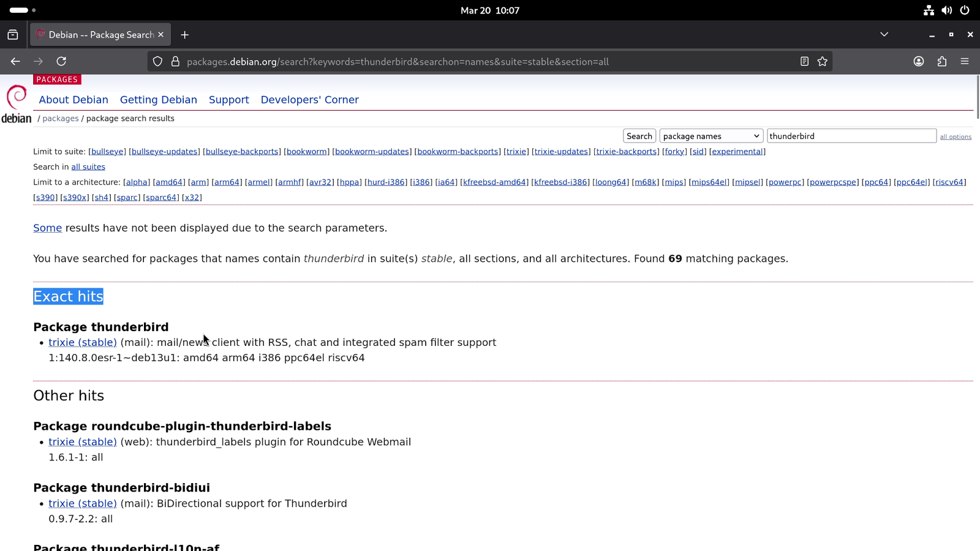Open the Firefox hamburger menu

pyautogui.click(x=965, y=61)
